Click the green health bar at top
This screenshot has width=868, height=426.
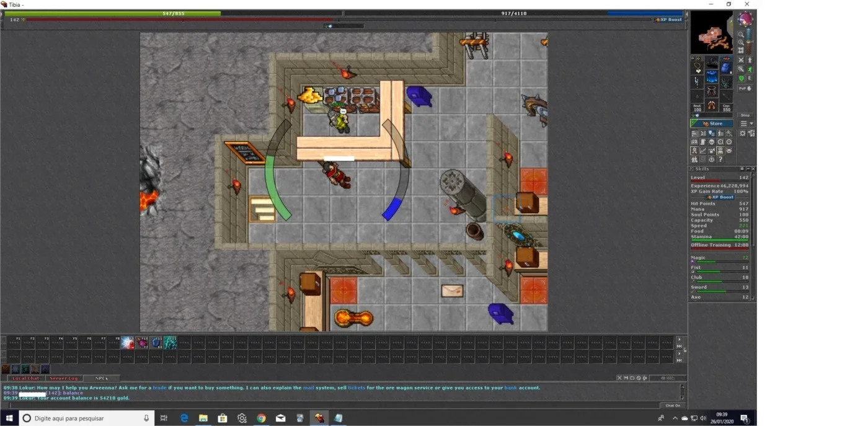click(x=173, y=13)
